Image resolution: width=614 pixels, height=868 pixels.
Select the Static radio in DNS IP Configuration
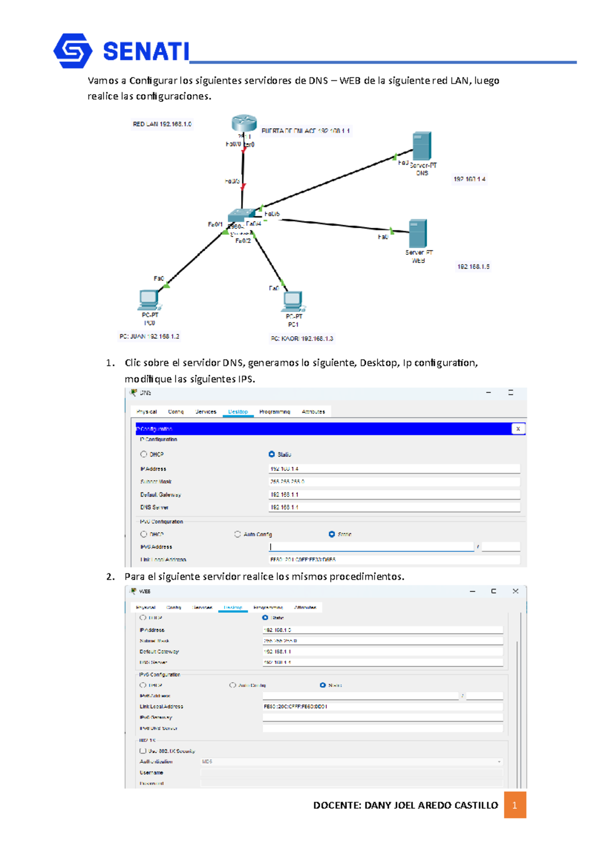click(x=272, y=454)
